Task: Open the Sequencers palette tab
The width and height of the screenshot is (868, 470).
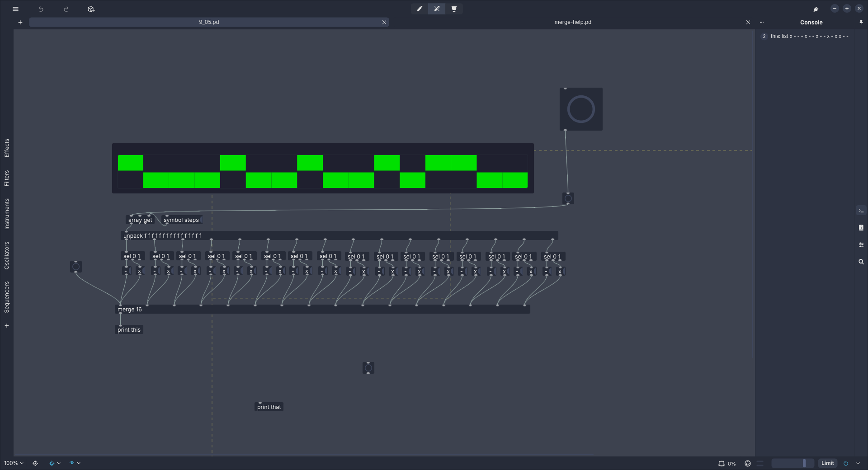Action: (7, 297)
